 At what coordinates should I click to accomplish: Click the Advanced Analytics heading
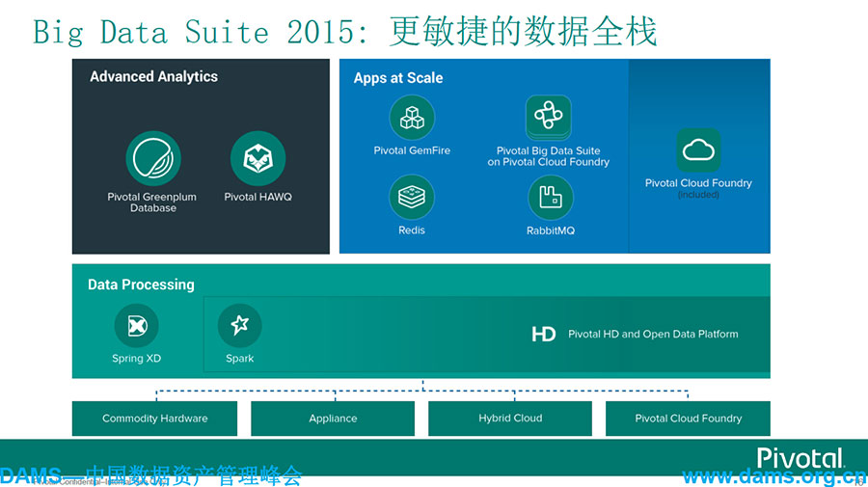pyautogui.click(x=154, y=77)
